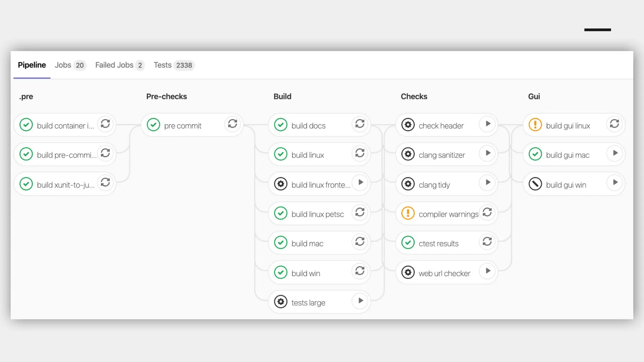Start the check header job
The height and width of the screenshot is (362, 644).
click(488, 124)
